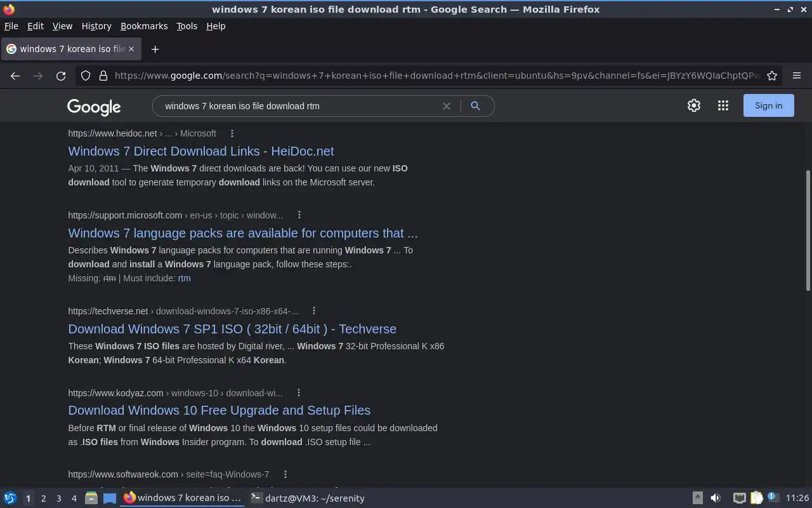Image resolution: width=812 pixels, height=508 pixels.
Task: Open three-dot menu for softwareok.com result
Action: pyautogui.click(x=285, y=474)
